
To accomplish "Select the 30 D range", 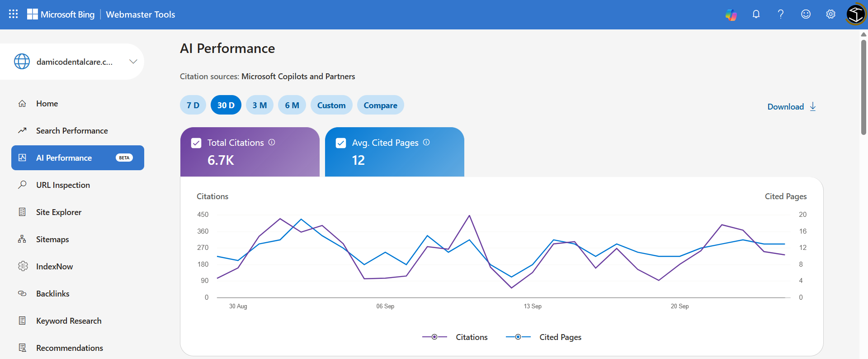I will coord(226,105).
